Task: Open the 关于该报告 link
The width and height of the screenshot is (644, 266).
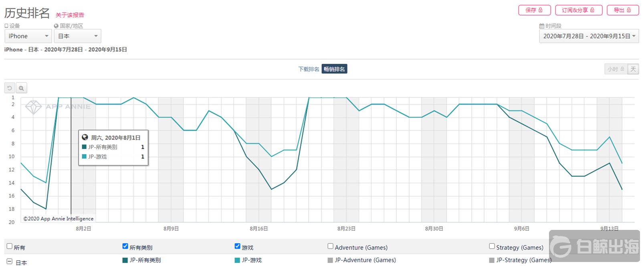Action: click(70, 15)
